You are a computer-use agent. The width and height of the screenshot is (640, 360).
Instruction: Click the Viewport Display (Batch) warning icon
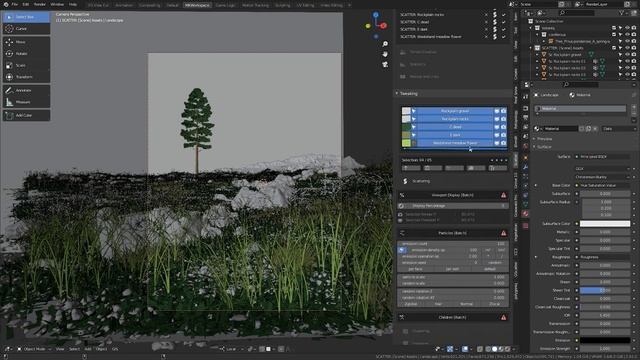pos(504,195)
